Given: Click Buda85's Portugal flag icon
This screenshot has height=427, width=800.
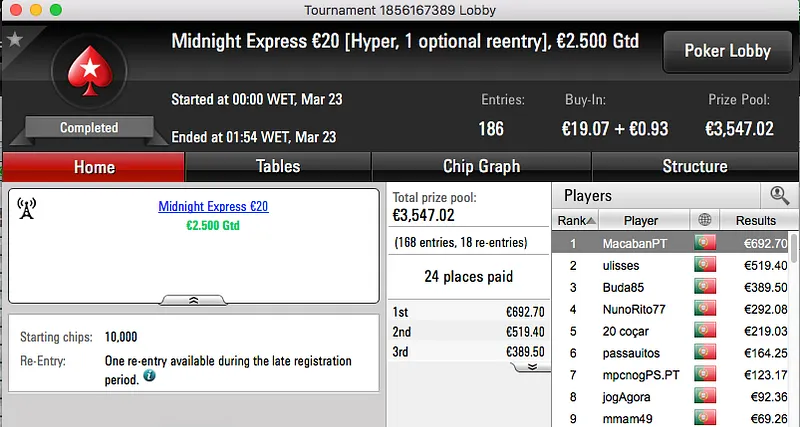Looking at the screenshot, I should (x=705, y=287).
